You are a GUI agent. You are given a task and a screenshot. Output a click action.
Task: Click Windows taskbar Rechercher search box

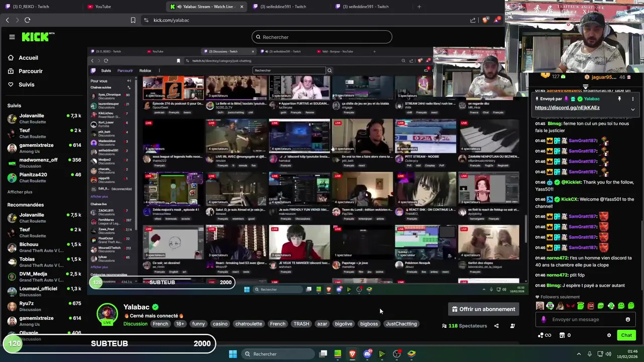tap(278, 354)
